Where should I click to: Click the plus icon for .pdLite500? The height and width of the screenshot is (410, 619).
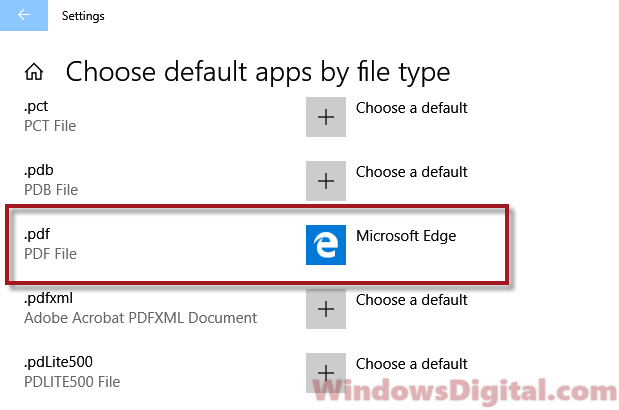(x=326, y=373)
